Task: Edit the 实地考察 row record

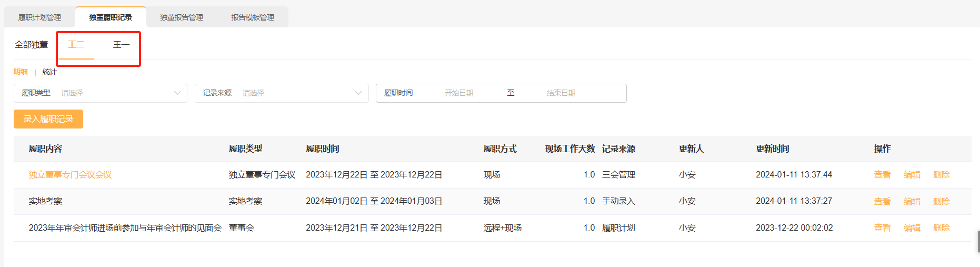Action: point(912,201)
